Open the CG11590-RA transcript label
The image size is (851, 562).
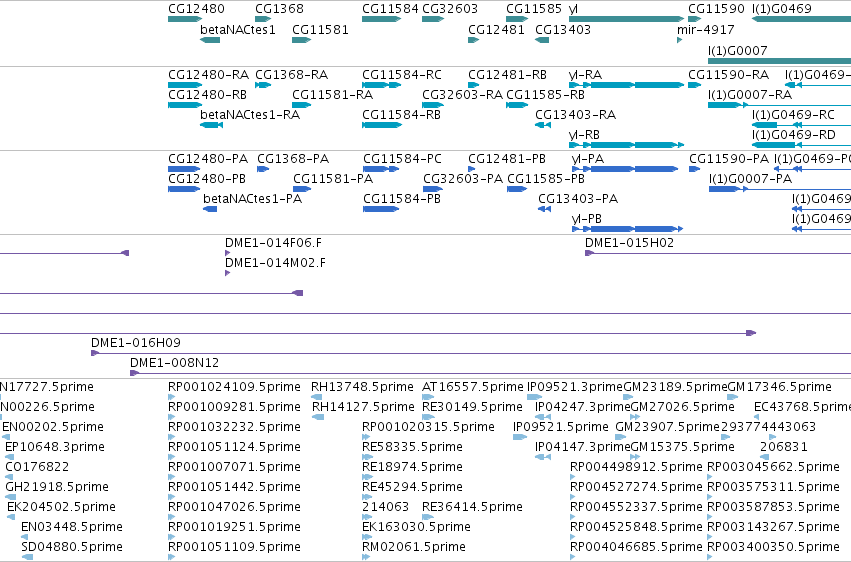[728, 74]
